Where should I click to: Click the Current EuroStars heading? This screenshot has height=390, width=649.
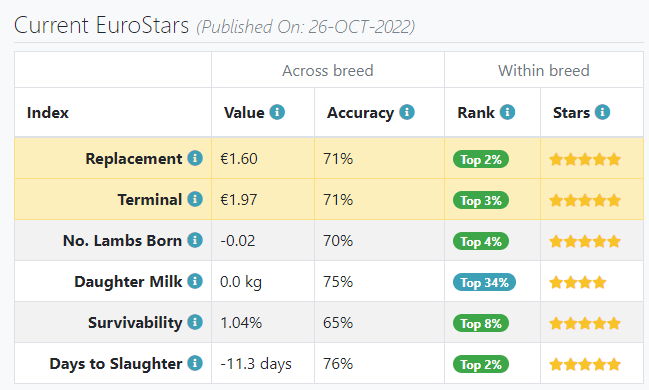pyautogui.click(x=101, y=25)
